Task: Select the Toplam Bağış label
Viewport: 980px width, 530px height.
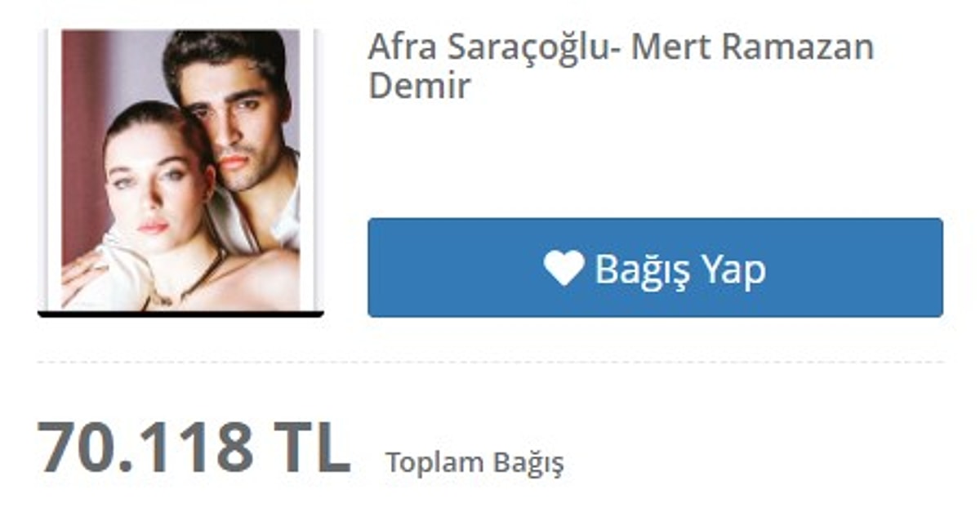Action: click(474, 463)
